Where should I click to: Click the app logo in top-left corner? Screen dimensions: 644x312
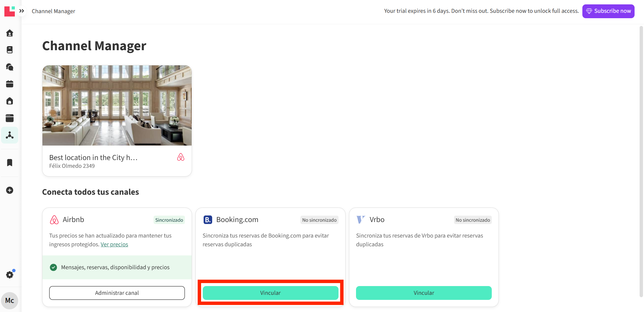coord(9,11)
